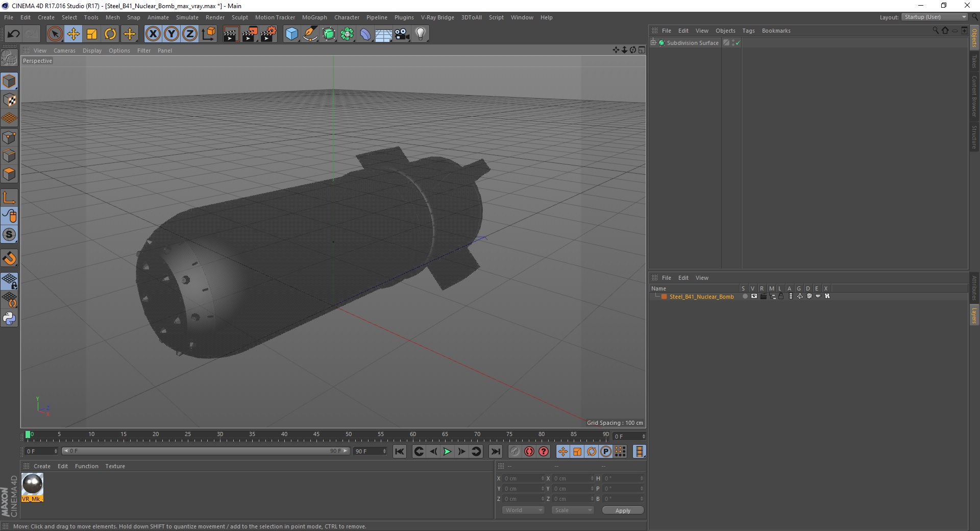The image size is (980, 531).
Task: Open viewport Cameras menu
Action: 64,51
